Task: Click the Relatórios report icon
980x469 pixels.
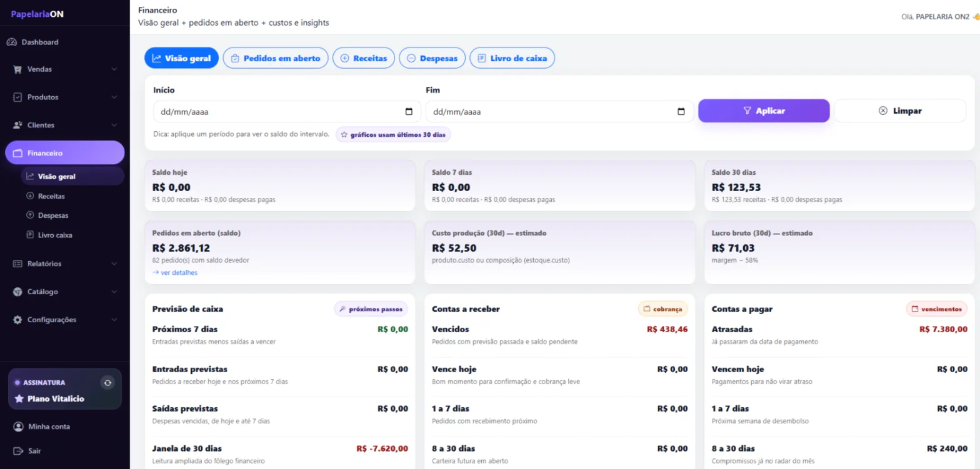Action: click(x=17, y=264)
